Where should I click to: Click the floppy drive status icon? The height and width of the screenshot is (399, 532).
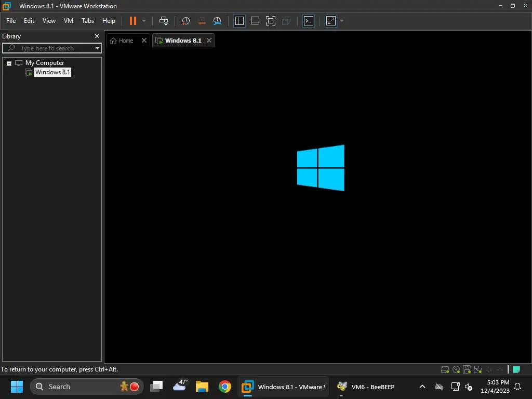(x=467, y=369)
